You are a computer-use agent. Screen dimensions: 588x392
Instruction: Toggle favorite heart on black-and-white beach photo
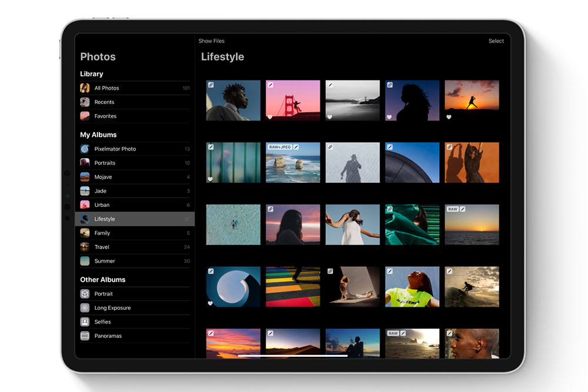[x=330, y=117]
